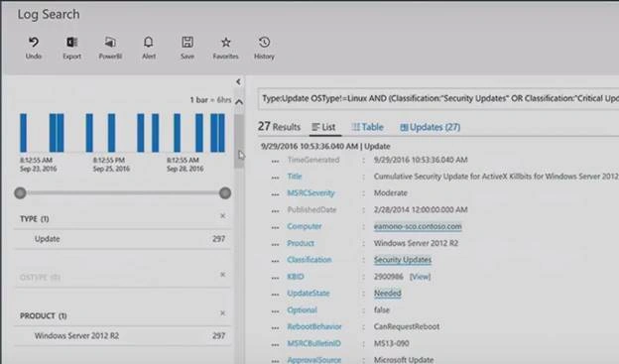Screen dimensions: 619x364
Task: Save the search with disk icon
Action: coord(187,42)
